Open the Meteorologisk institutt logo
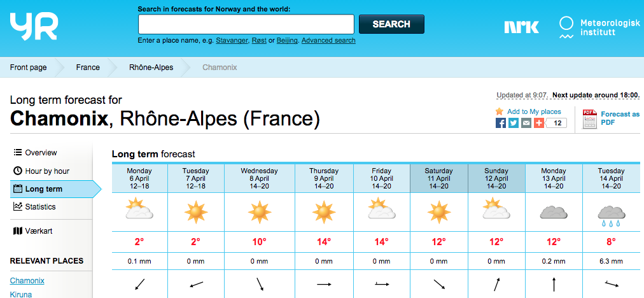Image resolution: width=644 pixels, height=298 pixels. 599,27
